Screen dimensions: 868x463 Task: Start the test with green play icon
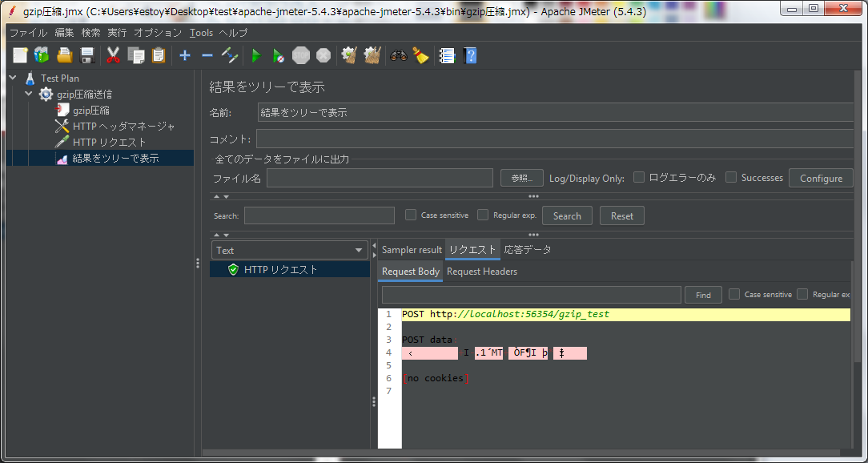(255, 55)
